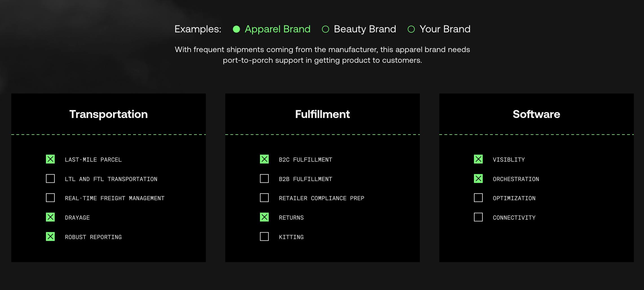Uncheck the Drayage checkbox
Image resolution: width=644 pixels, height=290 pixels.
(50, 217)
